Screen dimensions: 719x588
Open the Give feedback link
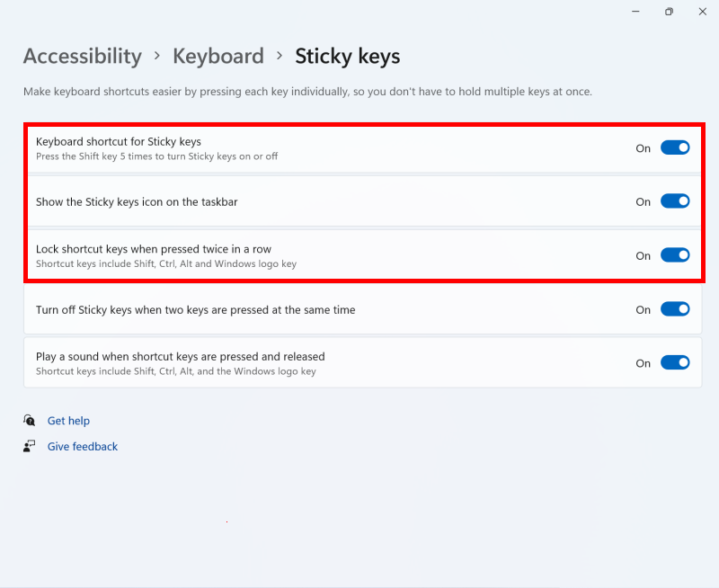coord(82,446)
